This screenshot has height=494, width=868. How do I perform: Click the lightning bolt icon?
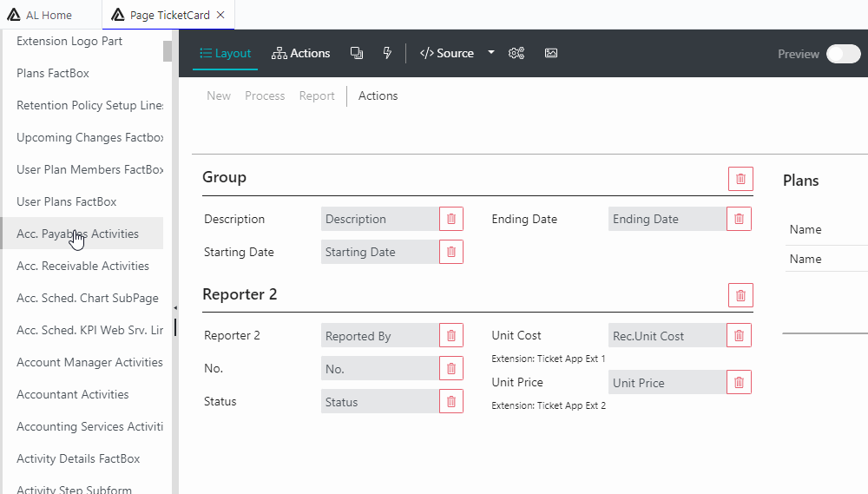tap(387, 53)
